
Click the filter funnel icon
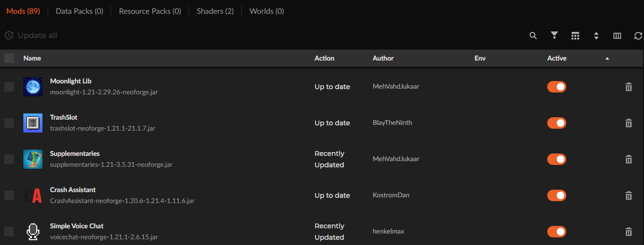554,36
